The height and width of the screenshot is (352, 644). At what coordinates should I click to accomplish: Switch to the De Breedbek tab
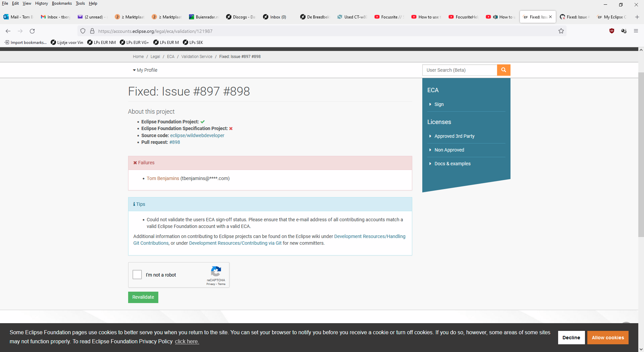point(315,17)
